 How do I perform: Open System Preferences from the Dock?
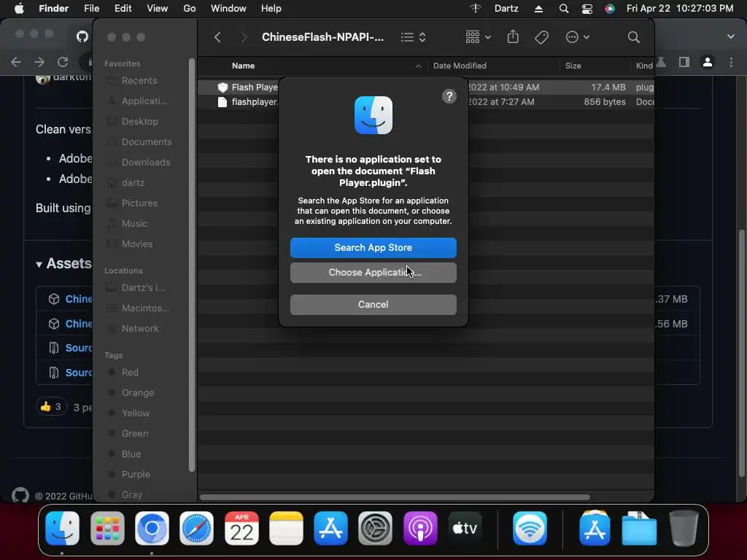376,528
